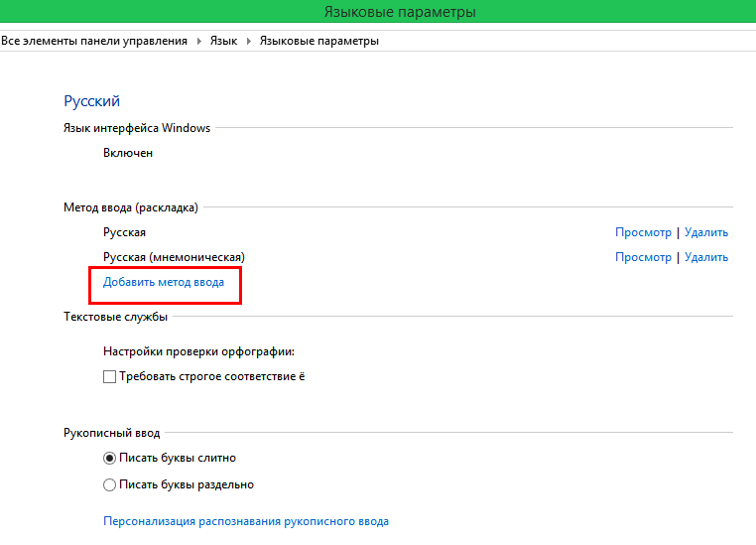Screen dimensions: 756x545
Task: Click 'Языковые параметры' breadcrumb item
Action: click(x=319, y=41)
